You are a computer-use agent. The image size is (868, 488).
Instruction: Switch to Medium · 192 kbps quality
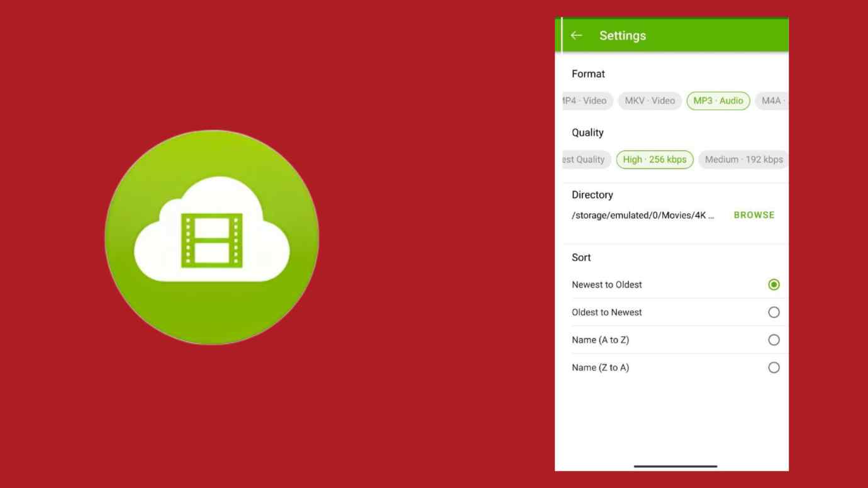tap(743, 160)
